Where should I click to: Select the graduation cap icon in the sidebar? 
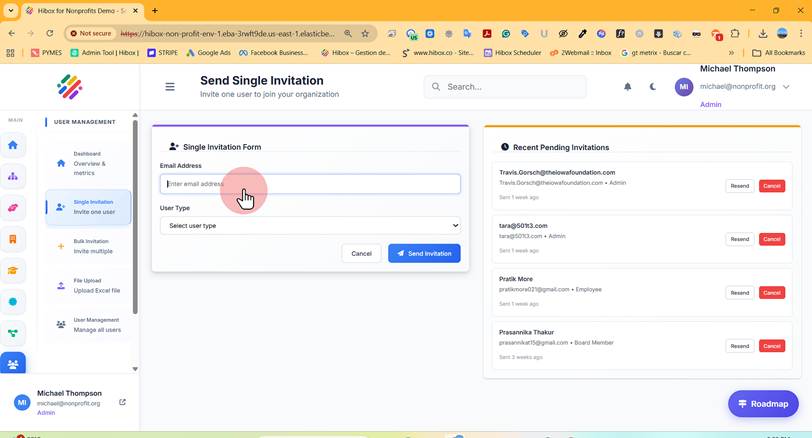[13, 270]
